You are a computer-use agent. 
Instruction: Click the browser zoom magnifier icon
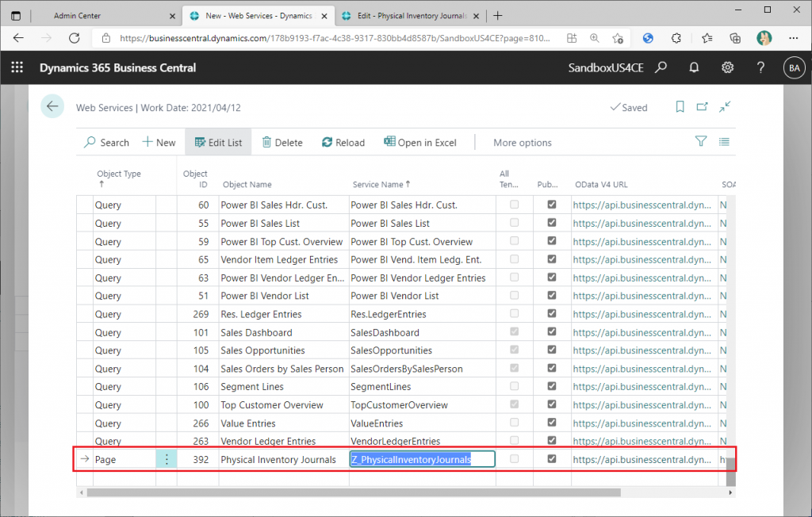595,38
